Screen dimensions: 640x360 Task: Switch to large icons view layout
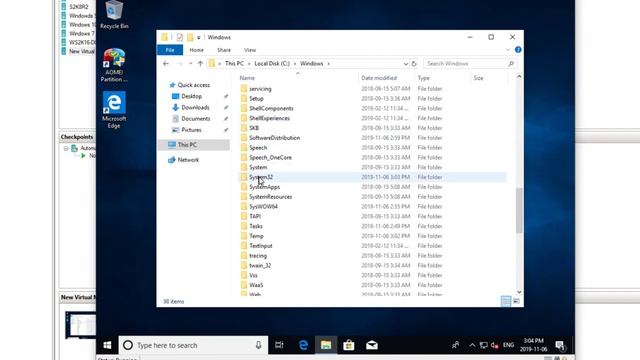[x=516, y=301]
